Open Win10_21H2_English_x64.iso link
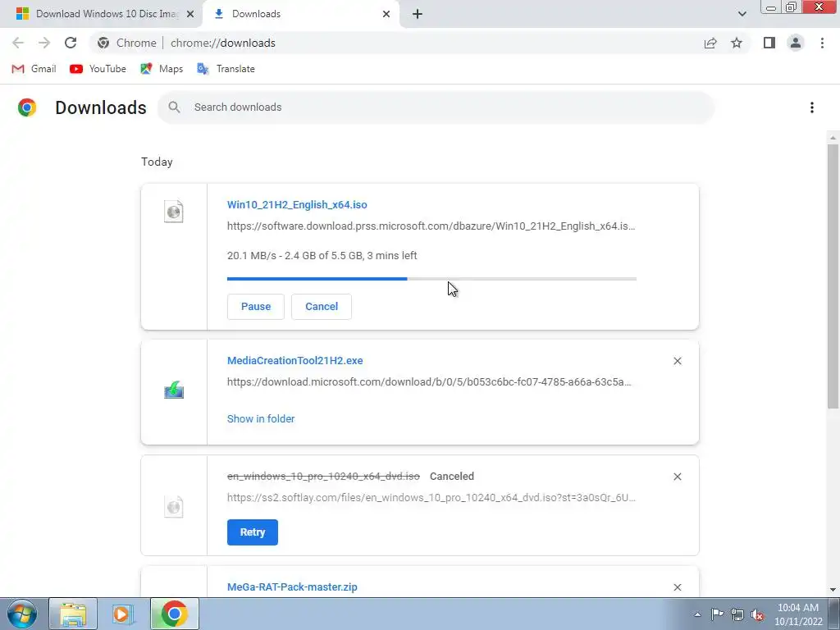Viewport: 840px width, 630px height. pos(297,204)
